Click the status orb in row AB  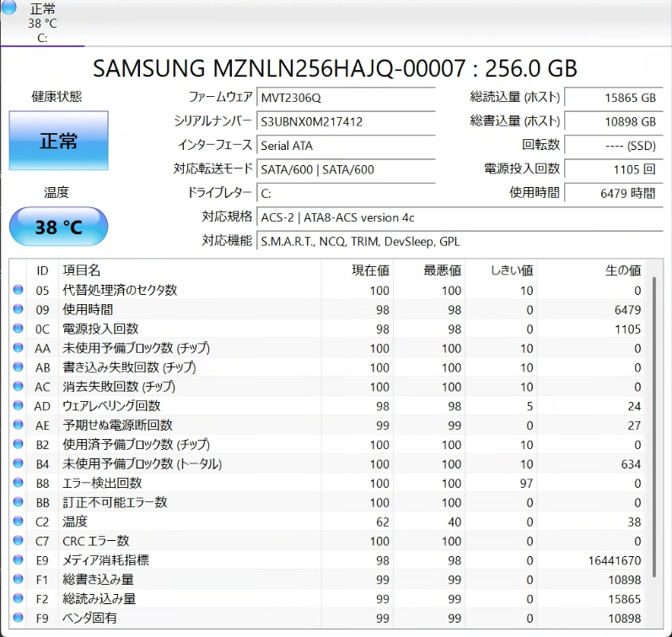pyautogui.click(x=18, y=367)
